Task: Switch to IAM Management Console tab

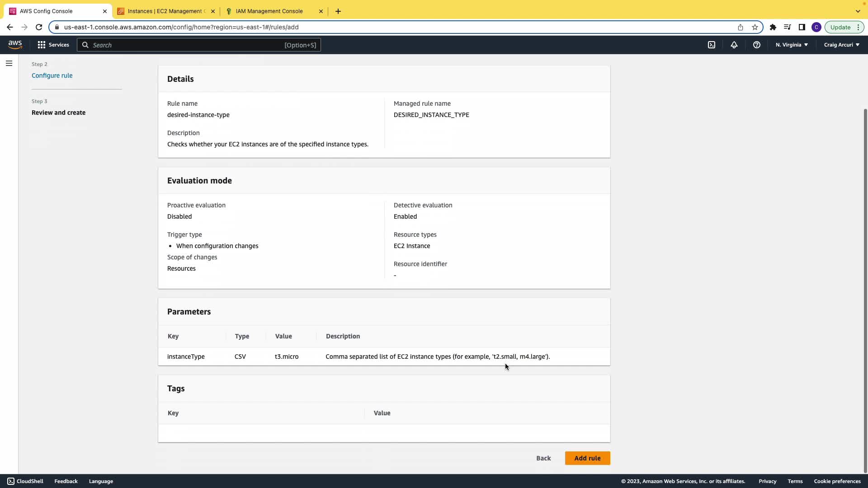Action: [x=269, y=11]
